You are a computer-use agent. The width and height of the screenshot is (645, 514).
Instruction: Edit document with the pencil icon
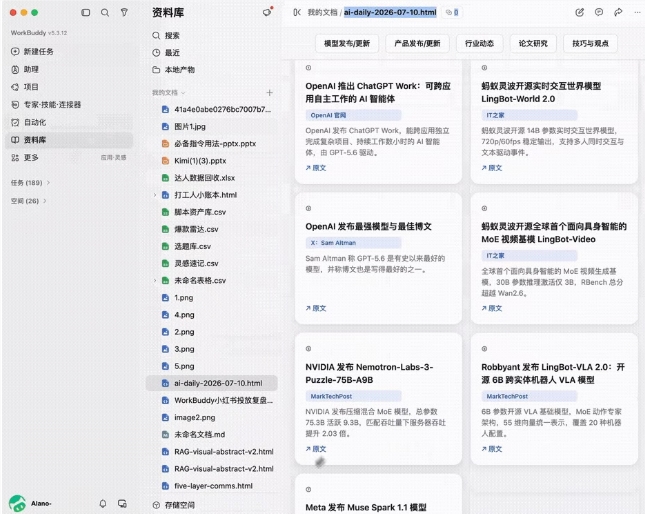tap(579, 12)
